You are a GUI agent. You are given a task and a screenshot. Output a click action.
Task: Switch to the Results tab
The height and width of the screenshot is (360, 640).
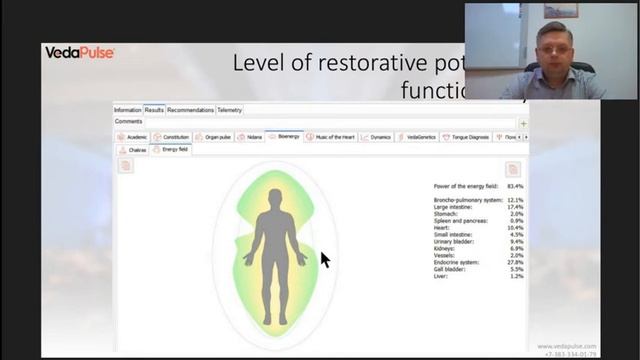(x=154, y=110)
